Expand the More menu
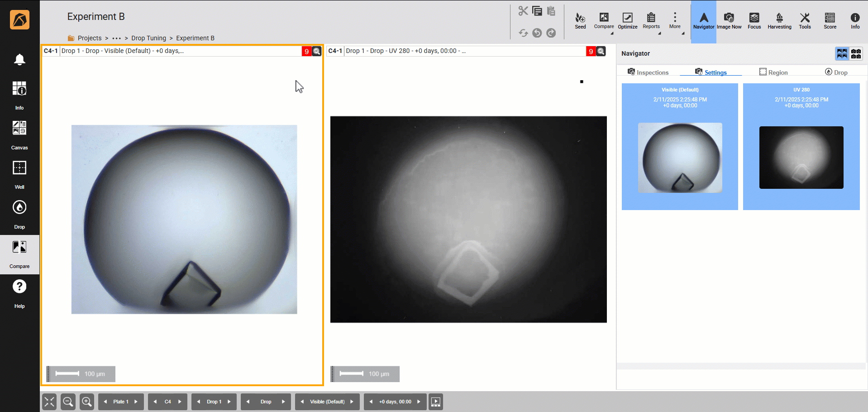868x412 pixels. pyautogui.click(x=675, y=21)
